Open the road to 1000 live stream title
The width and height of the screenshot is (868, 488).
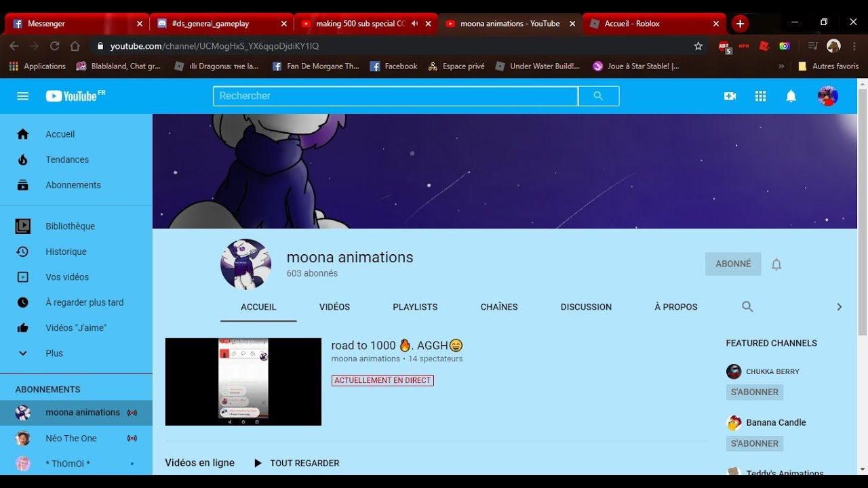point(397,346)
